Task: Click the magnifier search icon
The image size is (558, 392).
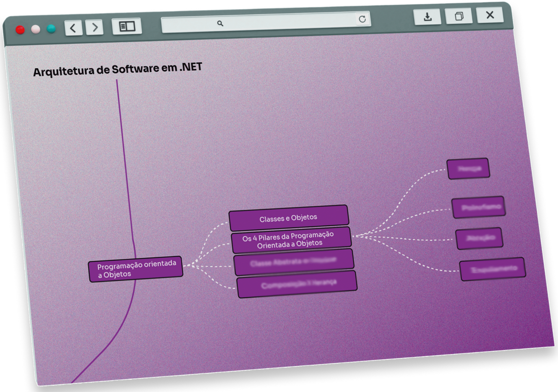Action: click(220, 23)
